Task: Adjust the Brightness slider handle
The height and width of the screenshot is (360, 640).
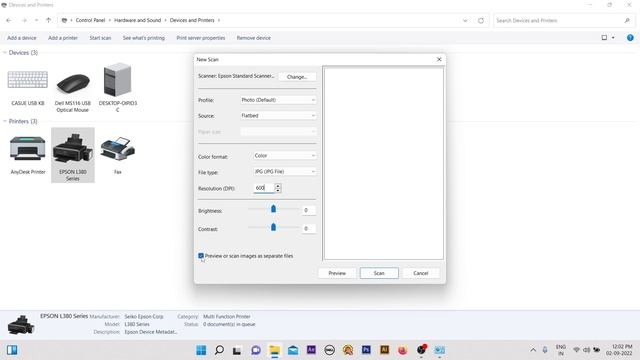Action: [x=273, y=209]
